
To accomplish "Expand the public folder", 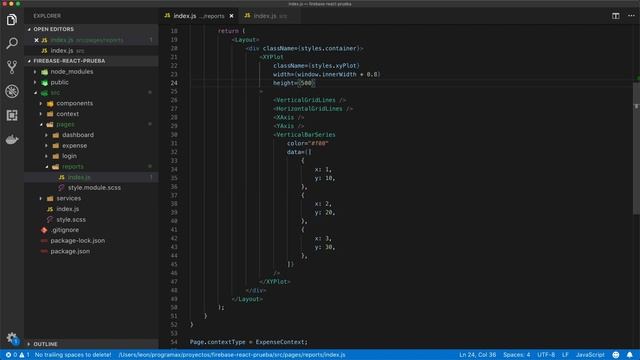I will click(x=91, y=82).
